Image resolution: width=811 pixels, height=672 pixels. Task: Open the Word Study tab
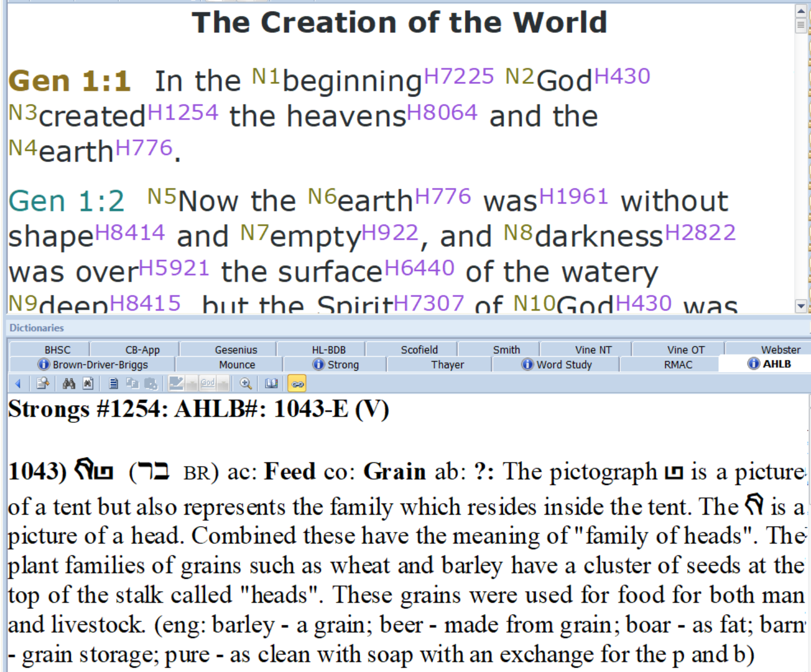pos(557,364)
